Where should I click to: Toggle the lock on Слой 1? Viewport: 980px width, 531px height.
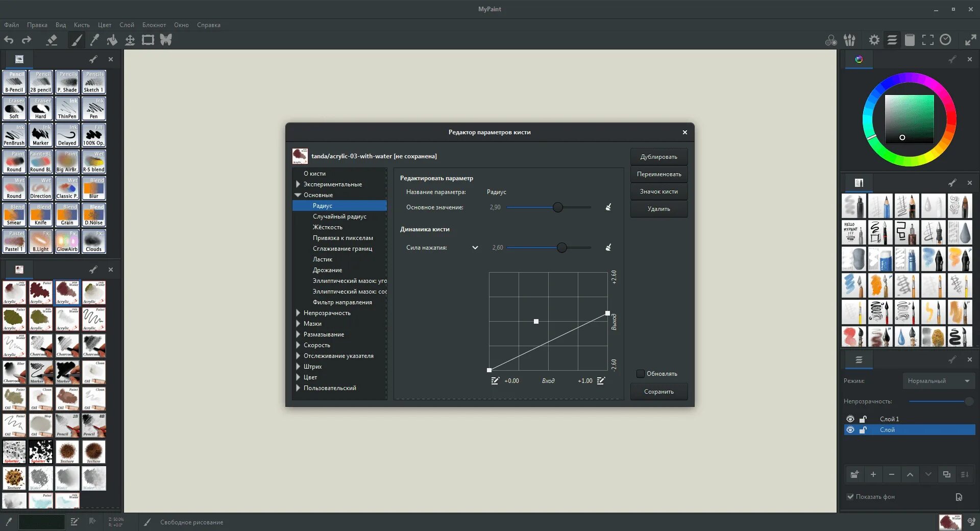863,419
